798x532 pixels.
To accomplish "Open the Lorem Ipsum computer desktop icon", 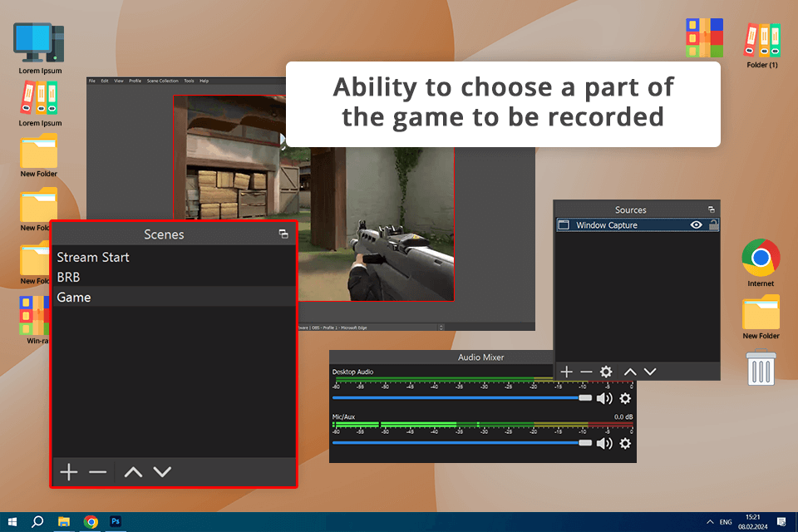I will tap(39, 48).
